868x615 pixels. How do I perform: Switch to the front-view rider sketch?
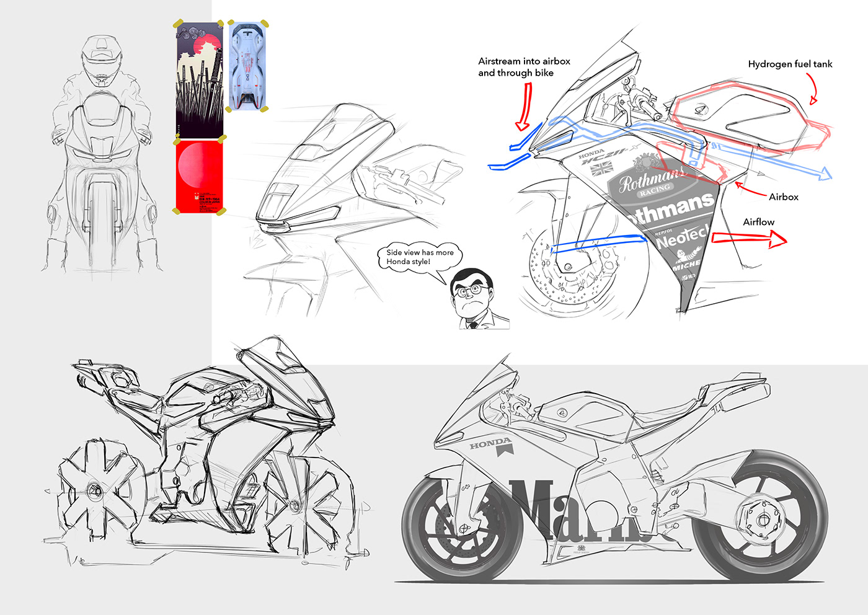[102, 155]
